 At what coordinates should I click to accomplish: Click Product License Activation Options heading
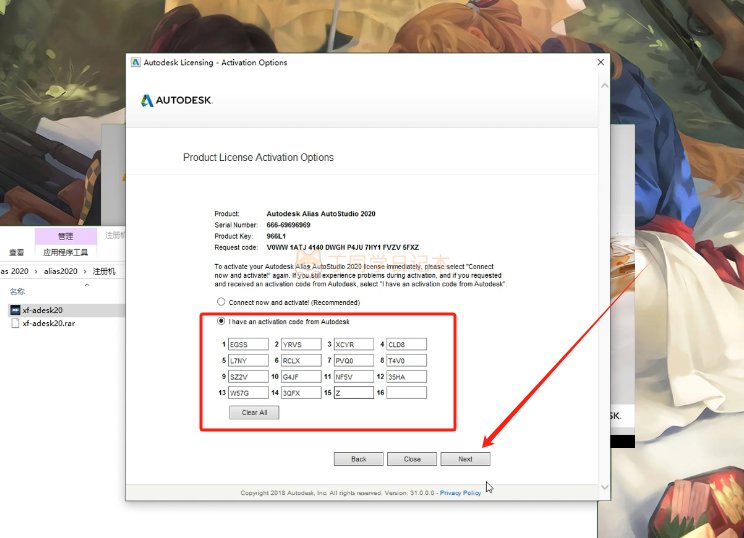pyautogui.click(x=258, y=158)
